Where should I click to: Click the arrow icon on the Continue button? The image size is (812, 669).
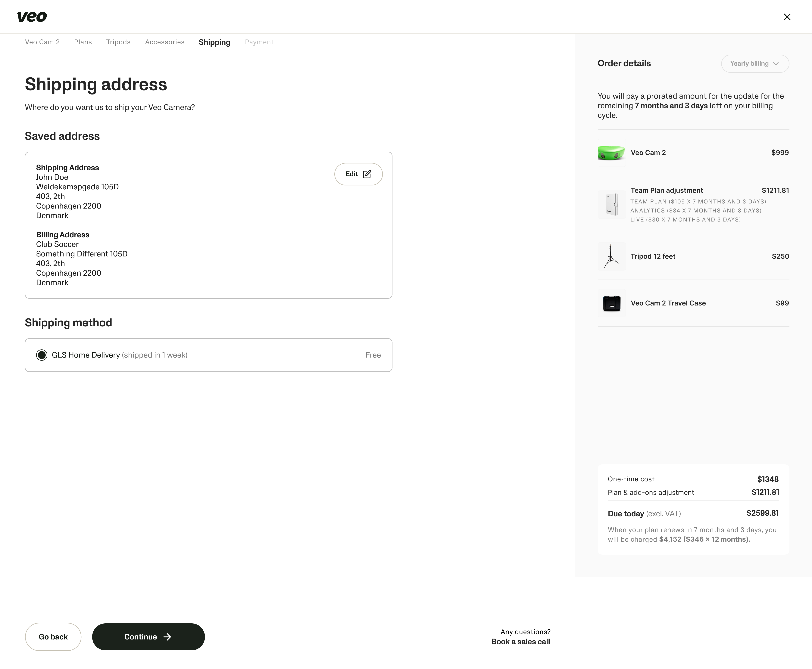click(167, 637)
